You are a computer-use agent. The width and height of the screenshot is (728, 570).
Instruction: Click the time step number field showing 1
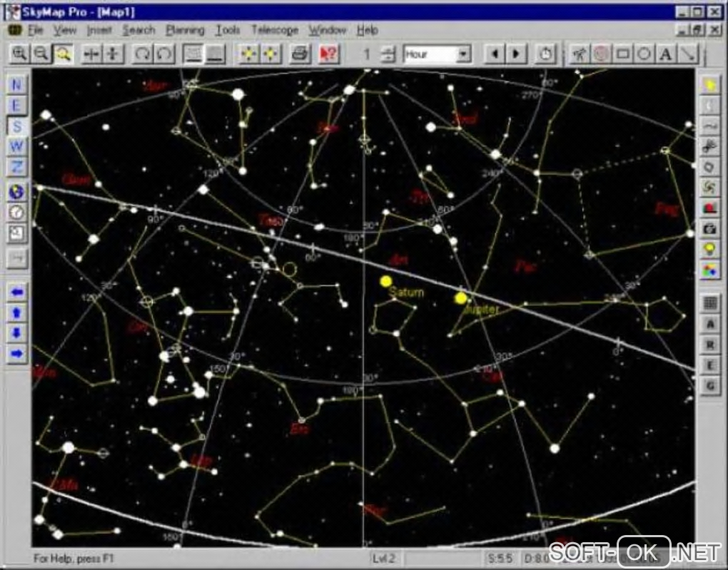click(x=368, y=54)
